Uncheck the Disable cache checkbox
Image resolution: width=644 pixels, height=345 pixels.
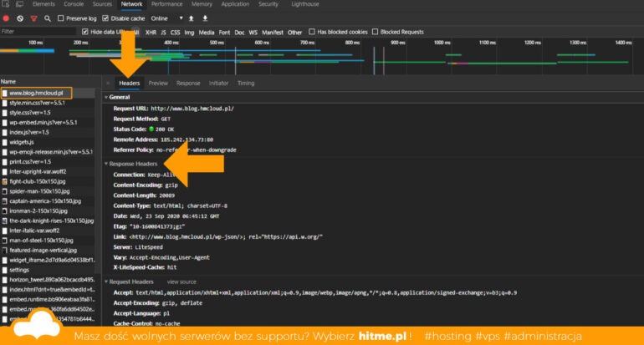105,18
